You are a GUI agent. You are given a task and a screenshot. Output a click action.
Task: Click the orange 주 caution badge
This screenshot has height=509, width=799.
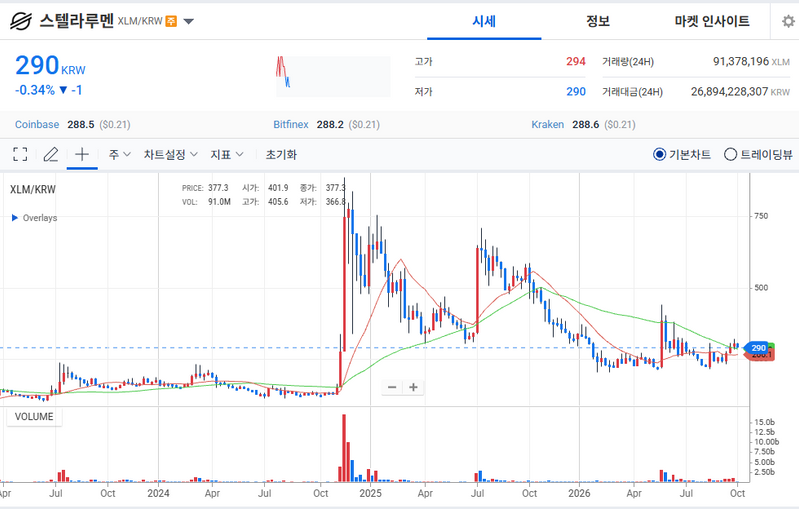click(x=171, y=21)
